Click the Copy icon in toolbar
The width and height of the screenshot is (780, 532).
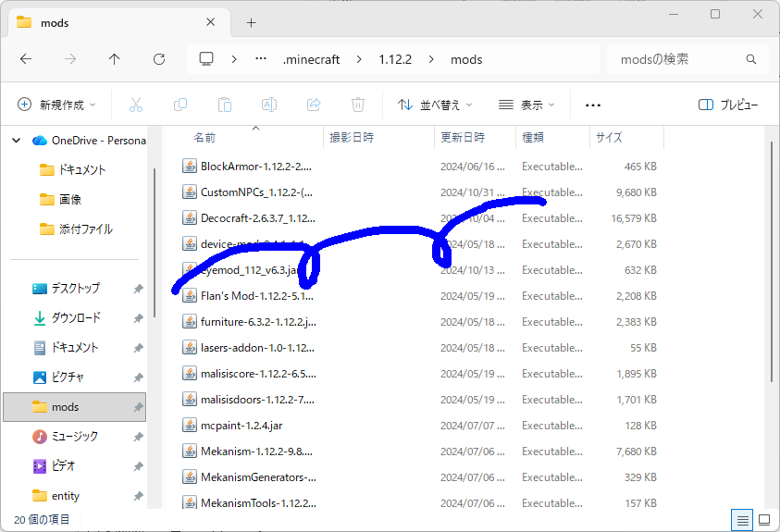tap(180, 105)
